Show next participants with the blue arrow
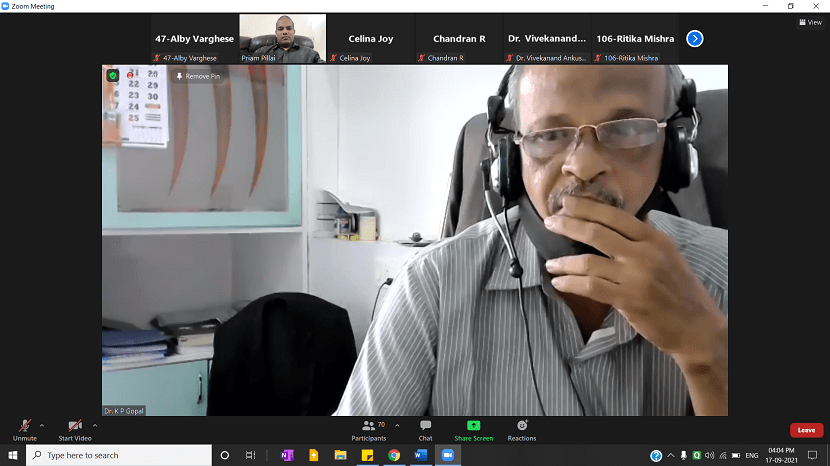Screen dimensions: 830x466 tap(695, 39)
